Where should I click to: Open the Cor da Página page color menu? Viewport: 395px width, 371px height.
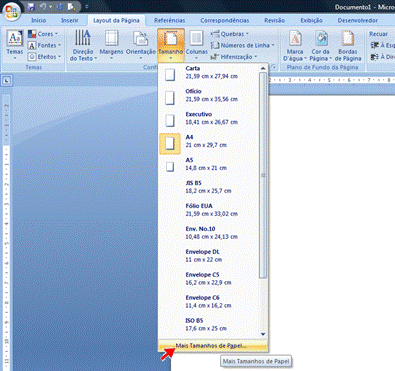pyautogui.click(x=321, y=46)
